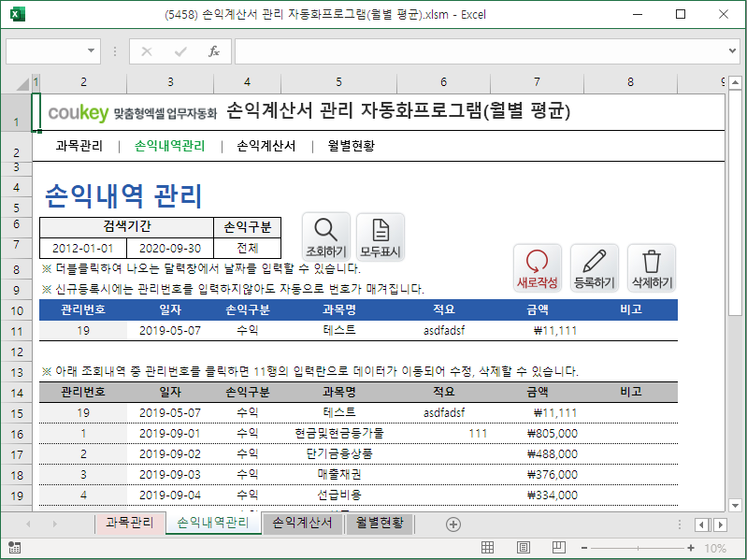747x560 pixels.
Task: Zoom in with the plus button
Action: [x=691, y=548]
